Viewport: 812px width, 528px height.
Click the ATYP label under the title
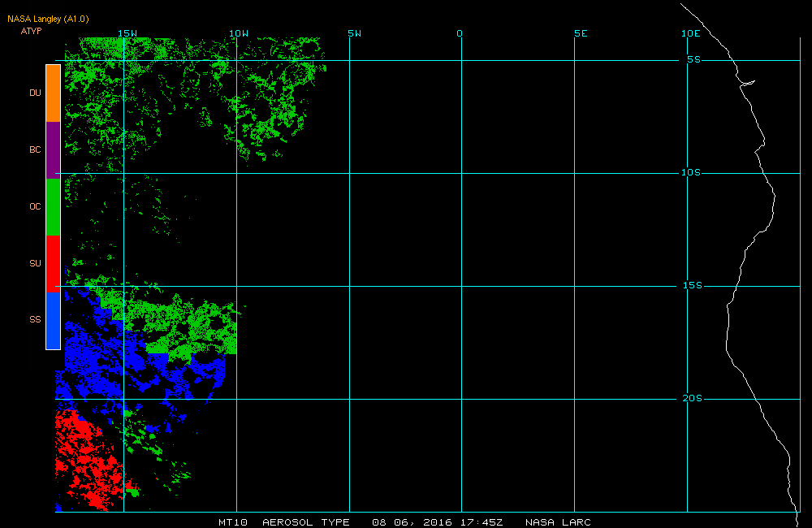click(x=31, y=31)
